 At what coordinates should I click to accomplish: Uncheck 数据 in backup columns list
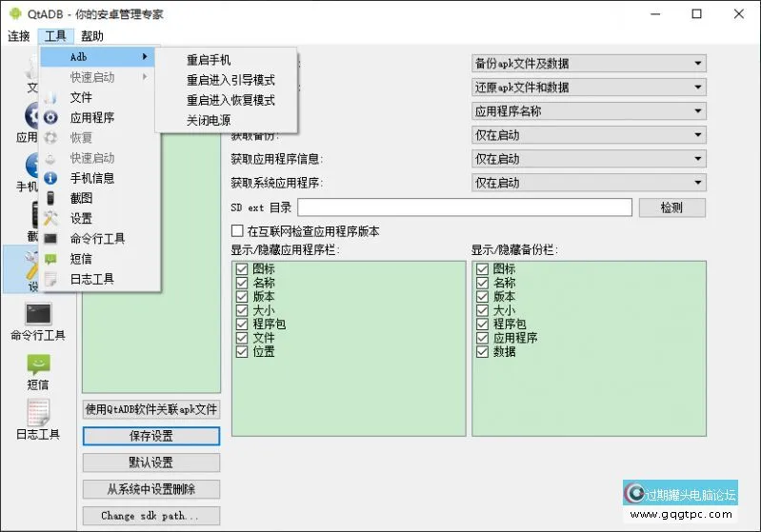[x=482, y=351]
